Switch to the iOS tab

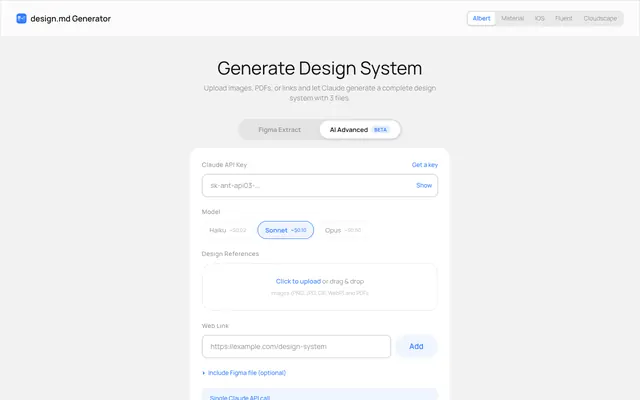click(540, 18)
